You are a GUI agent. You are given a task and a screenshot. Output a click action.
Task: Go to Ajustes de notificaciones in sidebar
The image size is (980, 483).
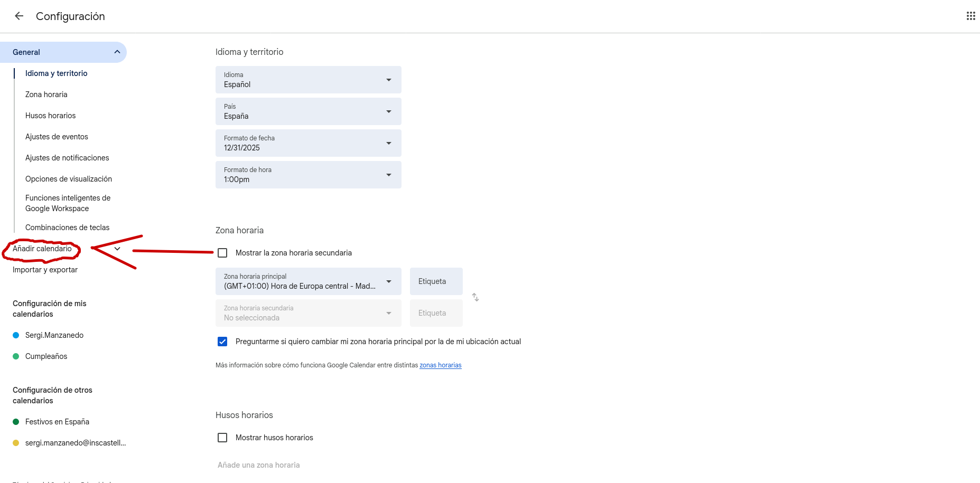(x=67, y=158)
